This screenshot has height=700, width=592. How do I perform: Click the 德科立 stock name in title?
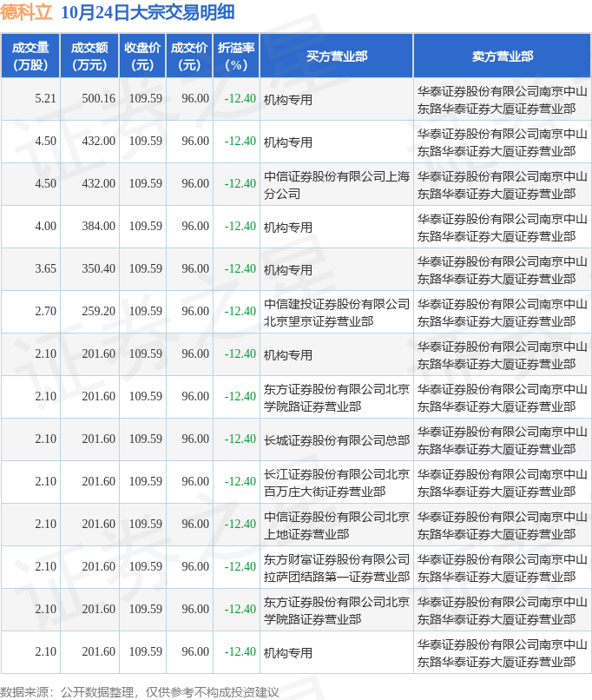point(26,14)
